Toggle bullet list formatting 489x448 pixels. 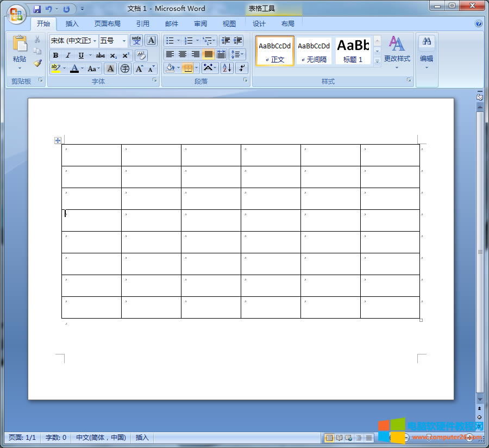170,40
